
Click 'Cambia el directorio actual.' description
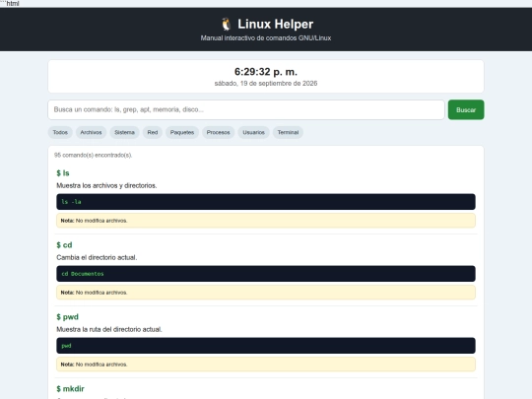pos(97,257)
